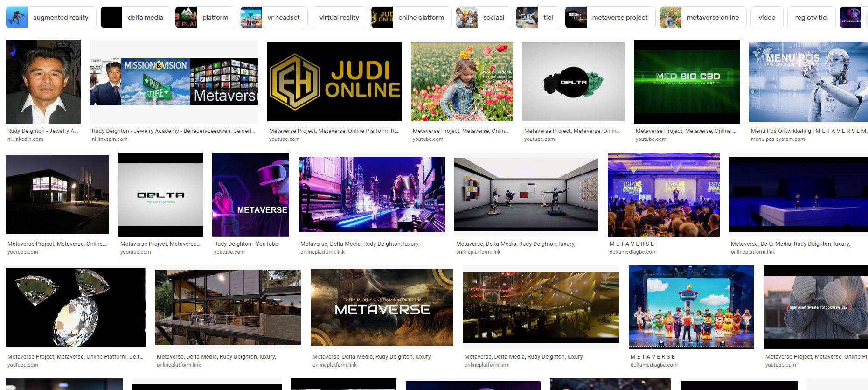Screen dimensions: 868x390
Task: Open the ESTA Awards event photo
Action: (664, 195)
